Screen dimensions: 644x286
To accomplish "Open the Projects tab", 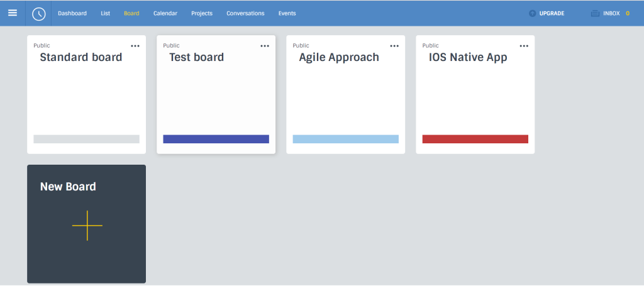I will click(202, 13).
